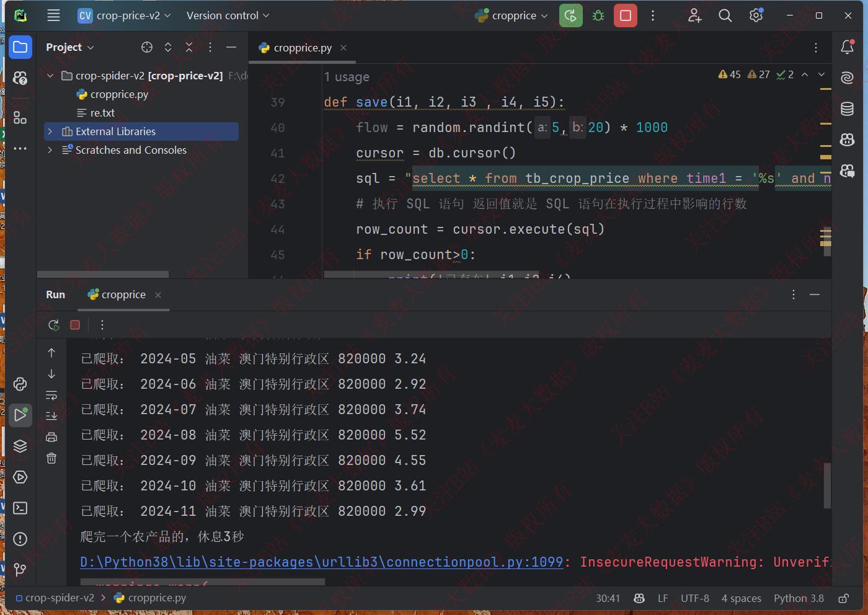This screenshot has width=868, height=615.
Task: Clear all console output trash icon
Action: click(x=51, y=458)
